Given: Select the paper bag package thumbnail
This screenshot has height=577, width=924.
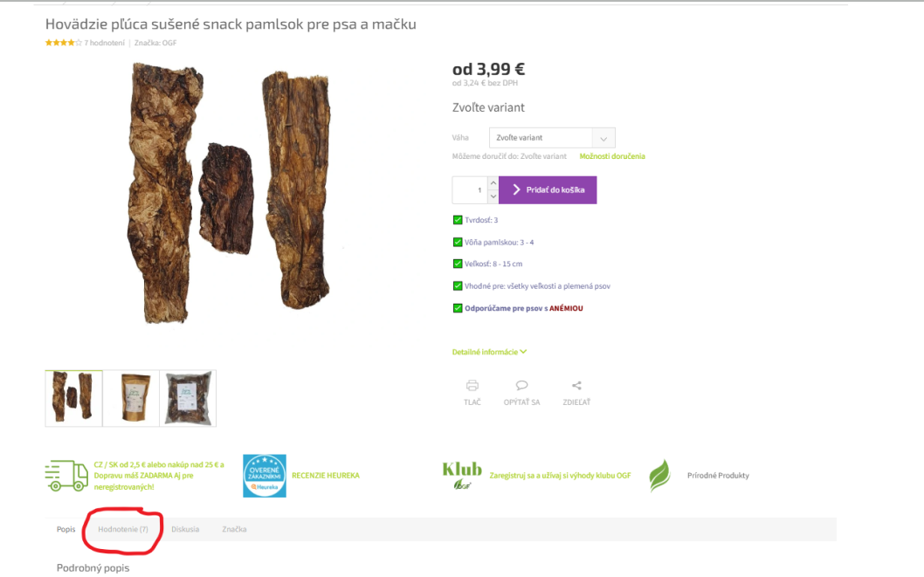Looking at the screenshot, I should [131, 398].
